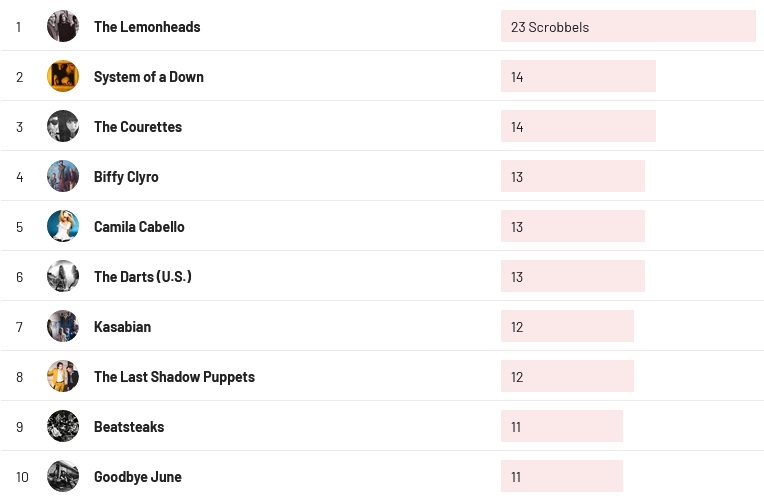764x498 pixels.
Task: Click Goodbye June's 11 scrobbles bar
Action: pyautogui.click(x=562, y=477)
